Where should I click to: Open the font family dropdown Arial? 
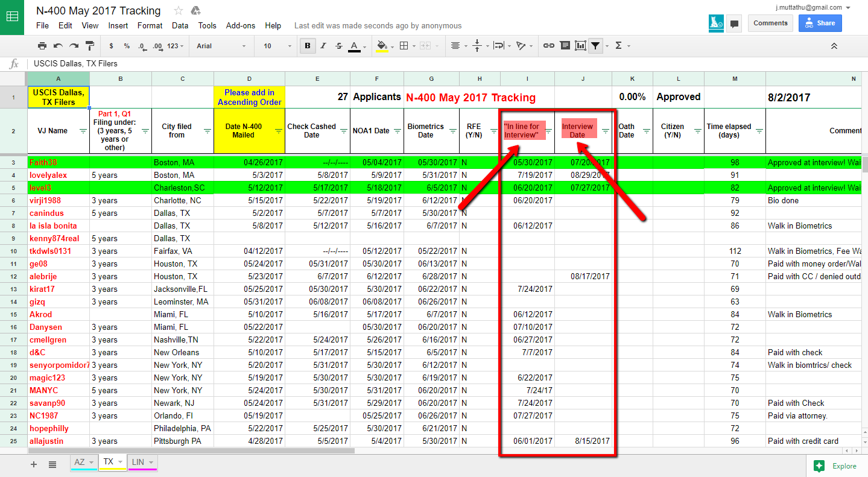pyautogui.click(x=221, y=46)
